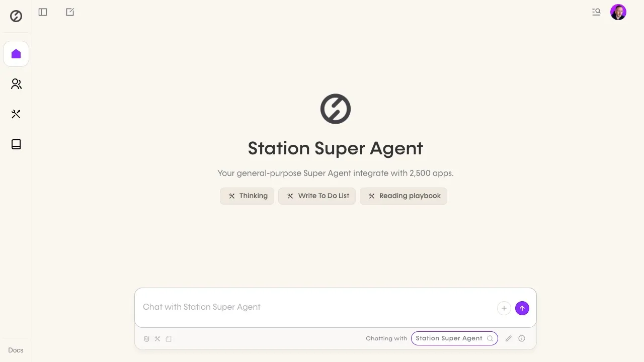The height and width of the screenshot is (362, 644).
Task: Click the plus button in the chat box
Action: click(504, 308)
